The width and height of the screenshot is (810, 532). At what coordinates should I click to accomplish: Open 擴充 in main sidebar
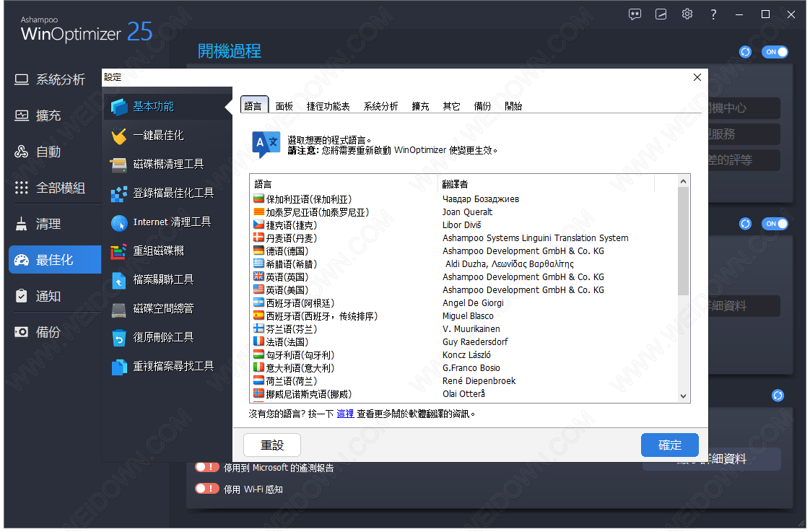(x=54, y=115)
